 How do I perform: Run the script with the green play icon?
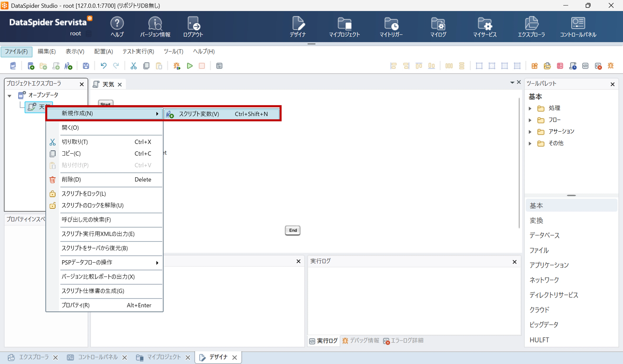(190, 66)
